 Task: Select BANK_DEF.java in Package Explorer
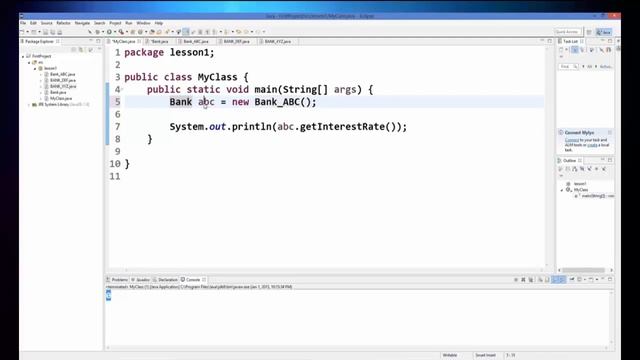tap(62, 80)
